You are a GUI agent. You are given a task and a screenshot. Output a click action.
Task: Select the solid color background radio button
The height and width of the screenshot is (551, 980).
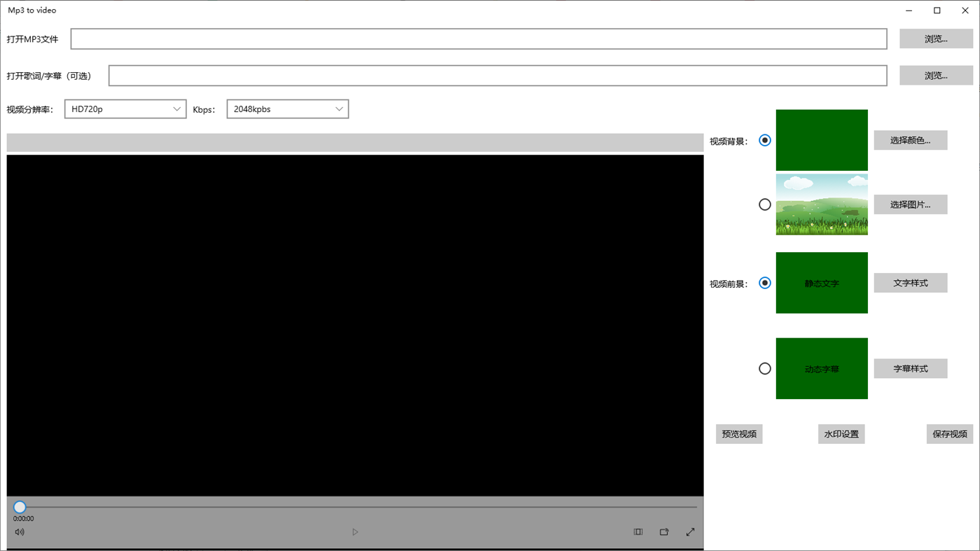click(x=764, y=140)
